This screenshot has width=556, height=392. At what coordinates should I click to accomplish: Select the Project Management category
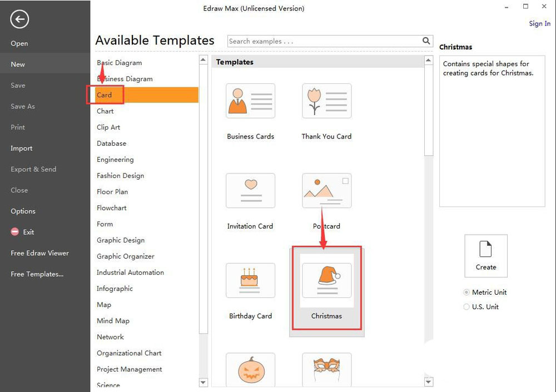click(x=129, y=369)
